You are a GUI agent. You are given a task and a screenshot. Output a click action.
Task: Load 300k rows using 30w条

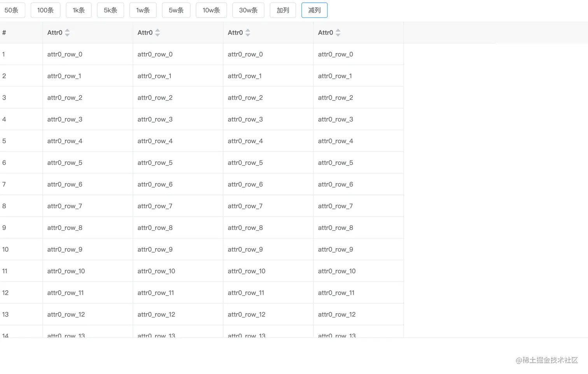tap(248, 10)
